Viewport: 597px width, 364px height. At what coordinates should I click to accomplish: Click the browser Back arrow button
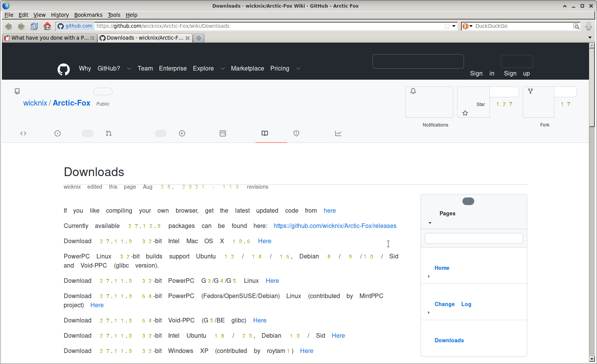8,26
